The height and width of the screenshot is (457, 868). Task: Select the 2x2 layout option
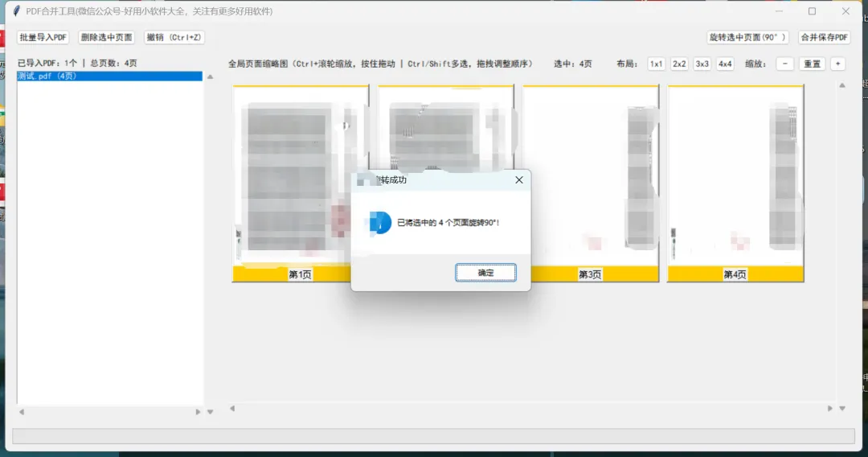click(679, 64)
